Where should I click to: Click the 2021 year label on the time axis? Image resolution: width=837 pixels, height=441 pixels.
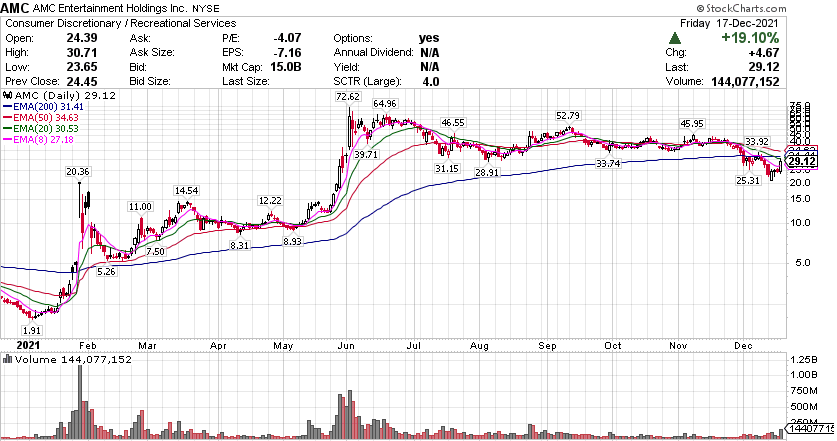pyautogui.click(x=28, y=345)
